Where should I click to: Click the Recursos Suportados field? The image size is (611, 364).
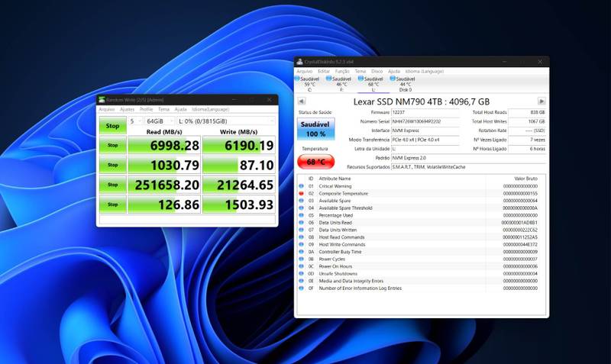coord(468,167)
